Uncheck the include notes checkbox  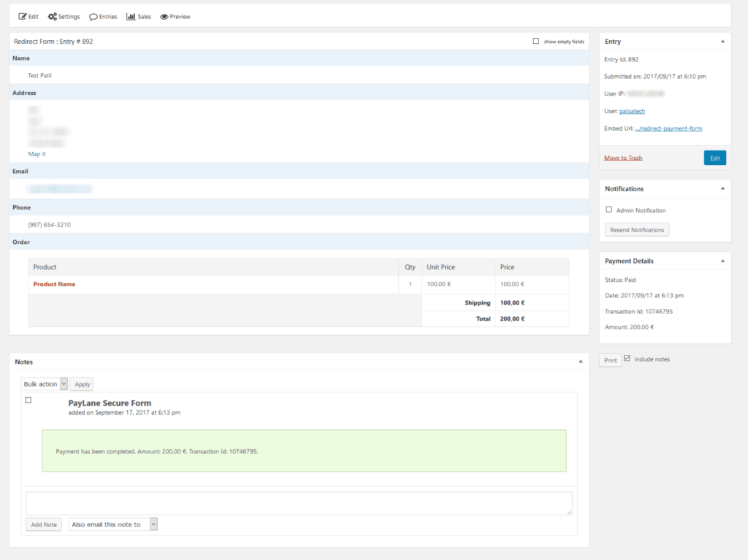coord(627,358)
